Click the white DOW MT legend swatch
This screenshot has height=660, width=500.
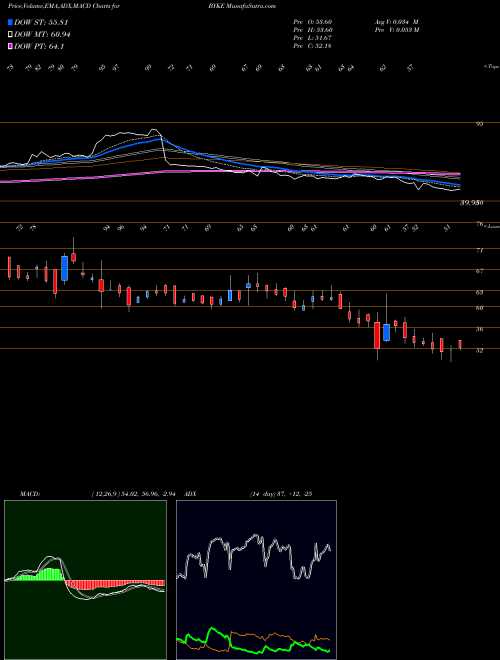coord(10,35)
